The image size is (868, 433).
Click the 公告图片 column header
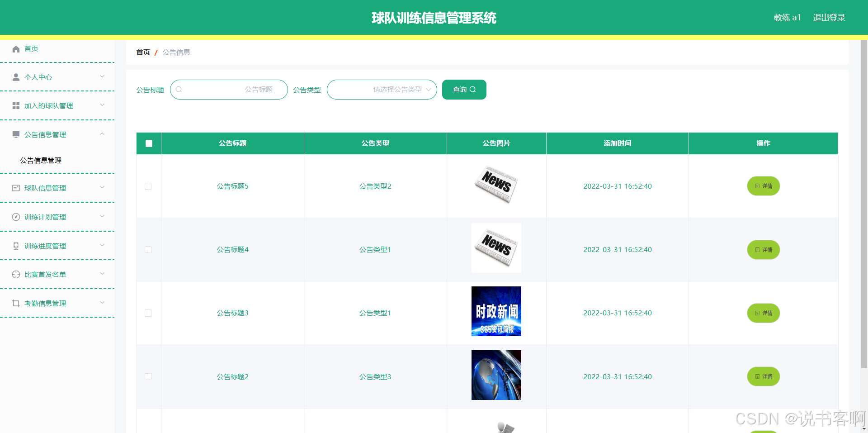pos(496,143)
